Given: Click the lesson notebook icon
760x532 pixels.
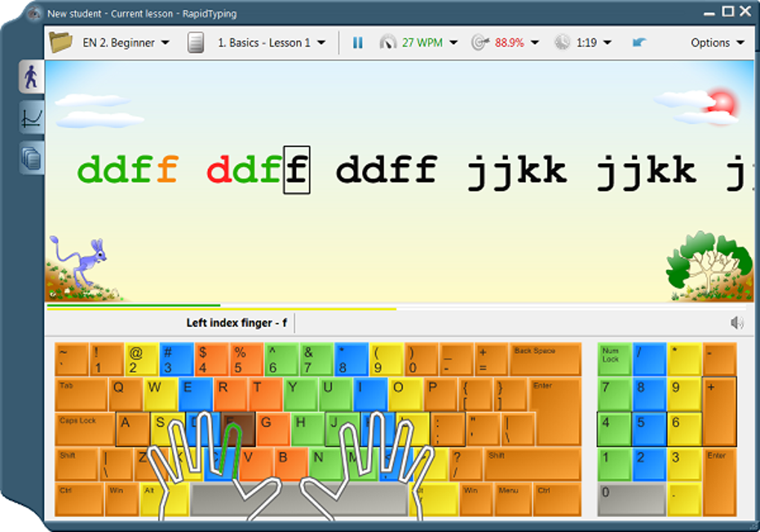Looking at the screenshot, I should (x=195, y=42).
